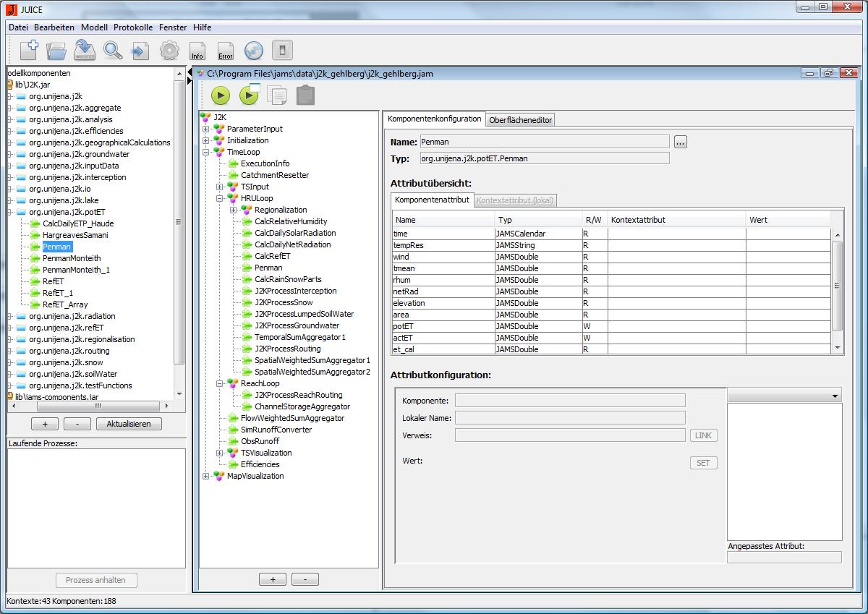The height and width of the screenshot is (614, 868).
Task: Click the attribute table vertical scrollbar
Action: [x=838, y=286]
